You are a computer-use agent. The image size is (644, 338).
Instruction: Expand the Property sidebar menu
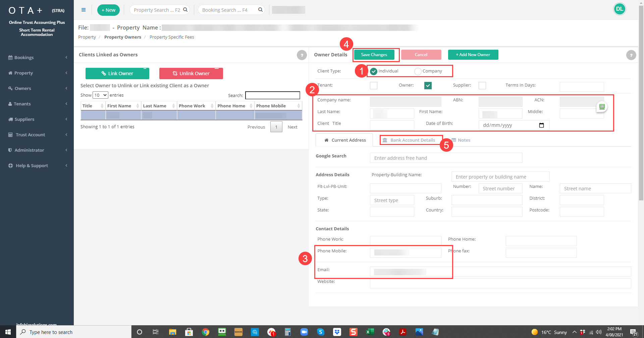tap(37, 73)
